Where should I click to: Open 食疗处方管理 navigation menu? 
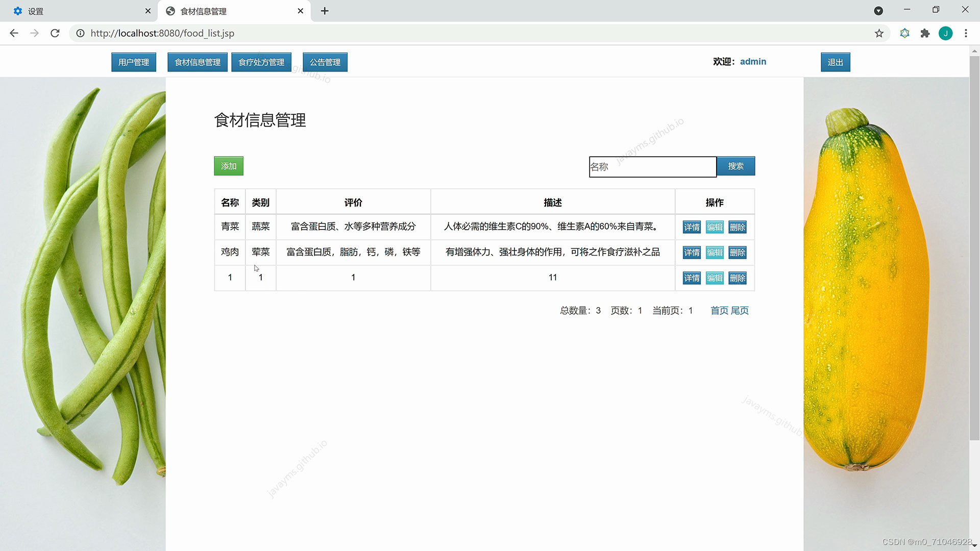tap(261, 62)
